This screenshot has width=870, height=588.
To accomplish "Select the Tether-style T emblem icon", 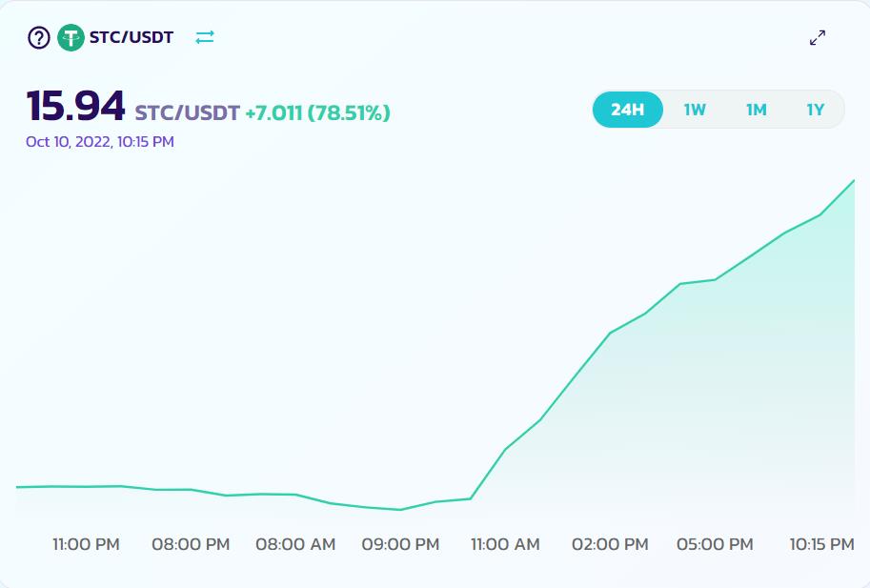I will 69,37.
